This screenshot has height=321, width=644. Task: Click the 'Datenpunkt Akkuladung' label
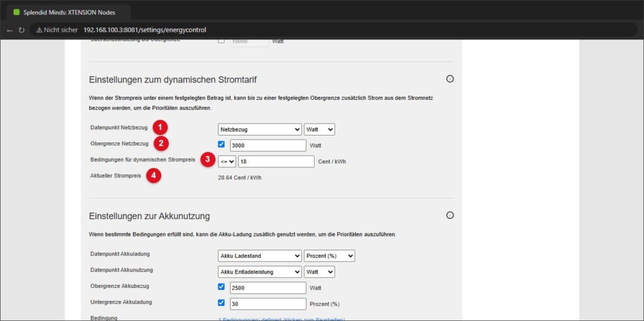point(120,254)
